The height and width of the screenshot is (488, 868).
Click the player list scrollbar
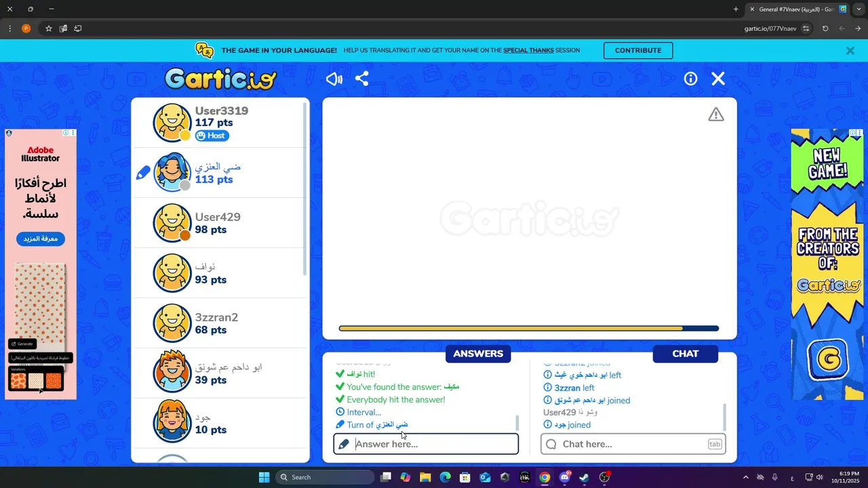[305, 190]
